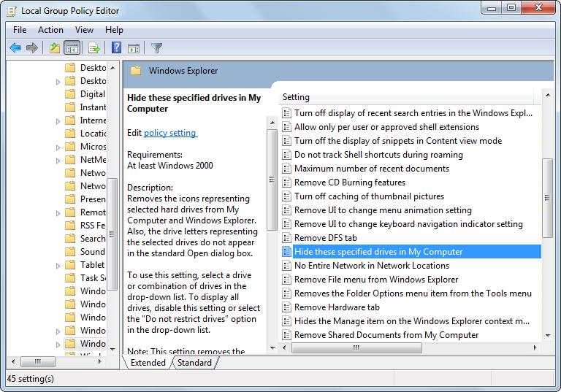The width and height of the screenshot is (561, 392).
Task: Click the Back arrow toolbar icon
Action: [15, 47]
